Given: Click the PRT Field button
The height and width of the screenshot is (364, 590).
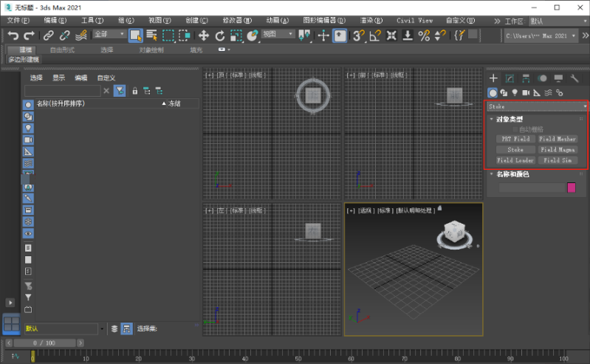Looking at the screenshot, I should tap(515, 139).
